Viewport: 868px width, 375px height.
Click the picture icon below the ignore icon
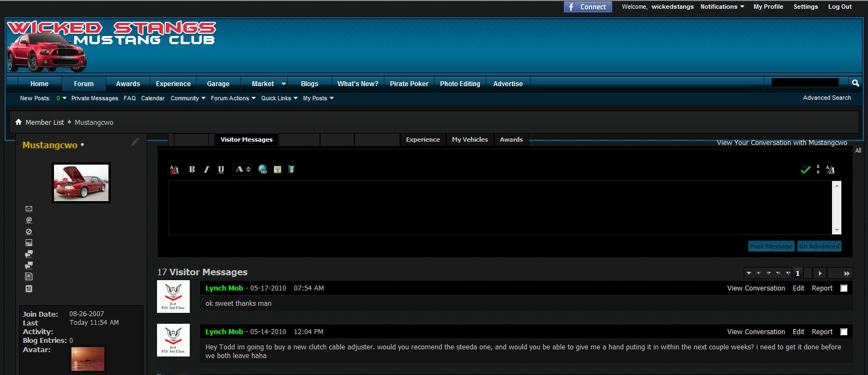coord(29,243)
